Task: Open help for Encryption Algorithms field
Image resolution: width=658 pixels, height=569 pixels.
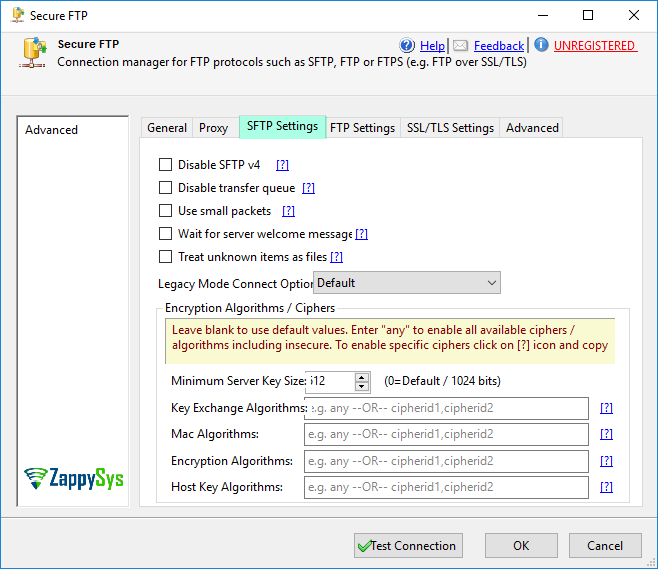Action: coord(606,461)
